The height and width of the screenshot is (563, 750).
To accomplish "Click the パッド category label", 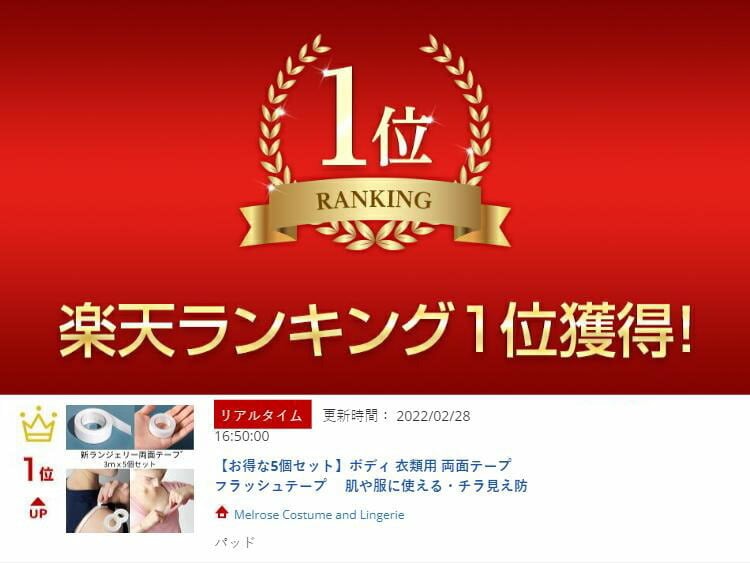I will click(234, 542).
